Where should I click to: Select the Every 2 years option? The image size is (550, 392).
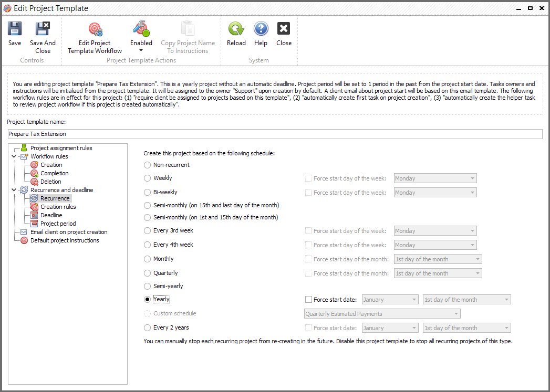pyautogui.click(x=147, y=328)
